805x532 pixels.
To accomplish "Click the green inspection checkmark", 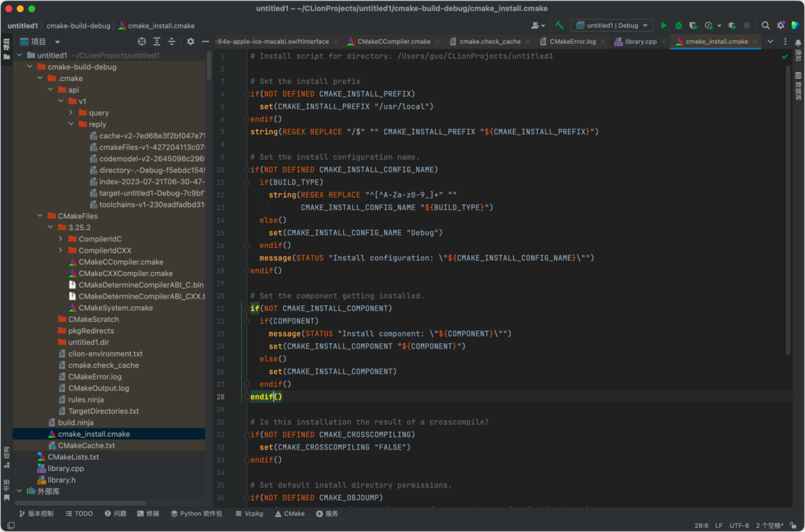I will (784, 56).
